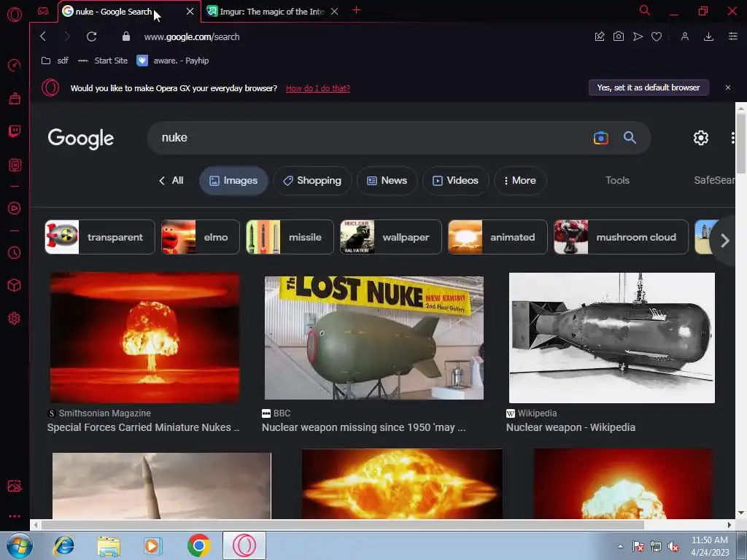Close the Imgur tab
The image size is (747, 560).
[334, 12]
